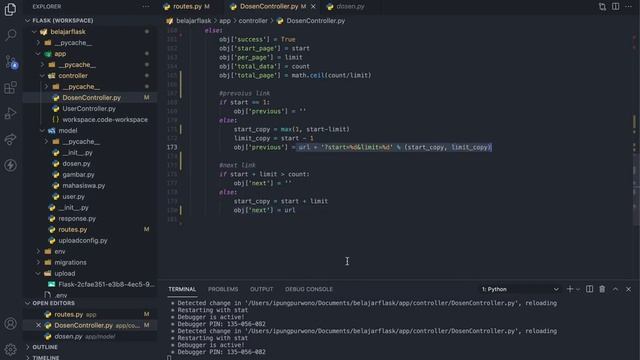The image size is (640, 360).
Task: Select routes.py in explorer tree
Action: pyautogui.click(x=72, y=229)
